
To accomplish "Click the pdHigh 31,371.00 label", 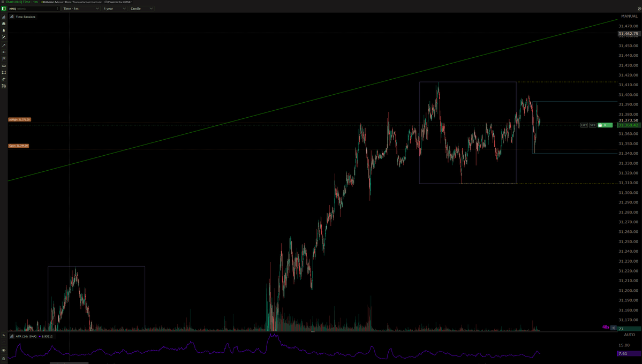I will [x=20, y=119].
